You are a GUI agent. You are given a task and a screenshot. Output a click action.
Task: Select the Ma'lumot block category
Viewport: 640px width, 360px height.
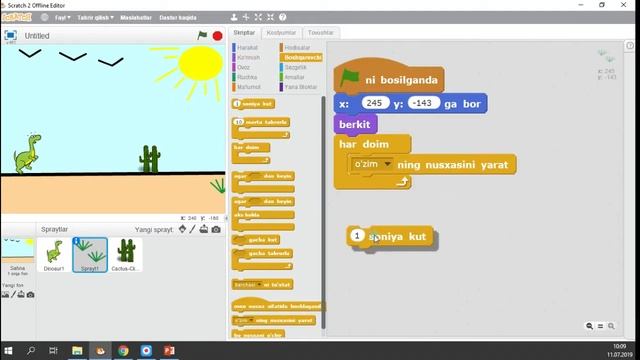pyautogui.click(x=248, y=87)
